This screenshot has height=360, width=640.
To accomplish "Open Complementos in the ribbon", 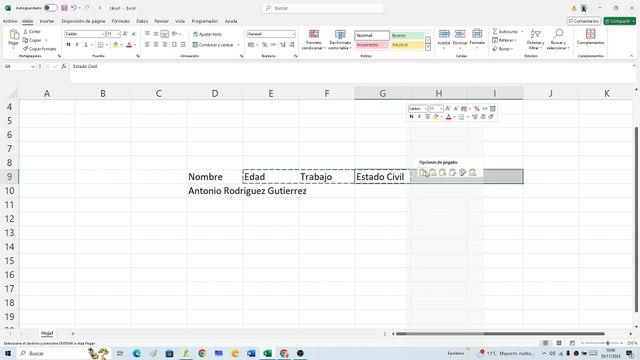I will coord(590,37).
